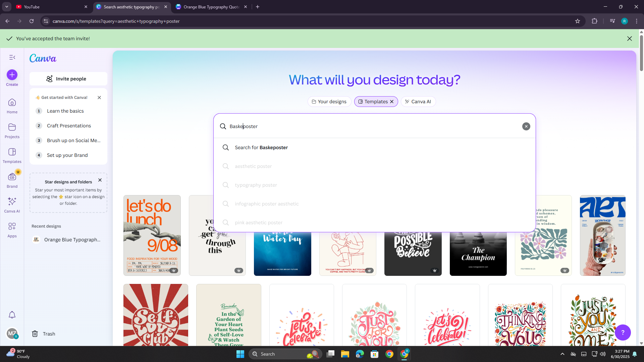Click Search for Baskeposter suggestion
The height and width of the screenshot is (362, 644).
click(374, 147)
